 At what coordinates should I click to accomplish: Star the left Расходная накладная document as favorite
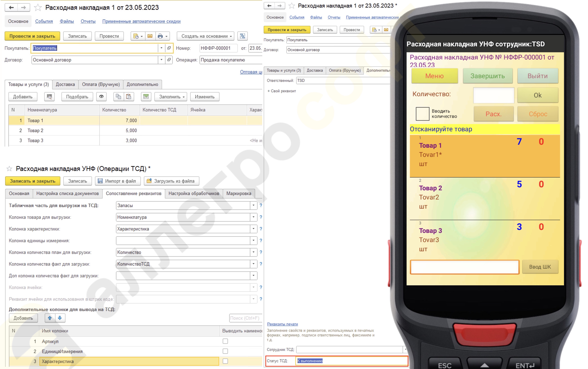(x=38, y=8)
